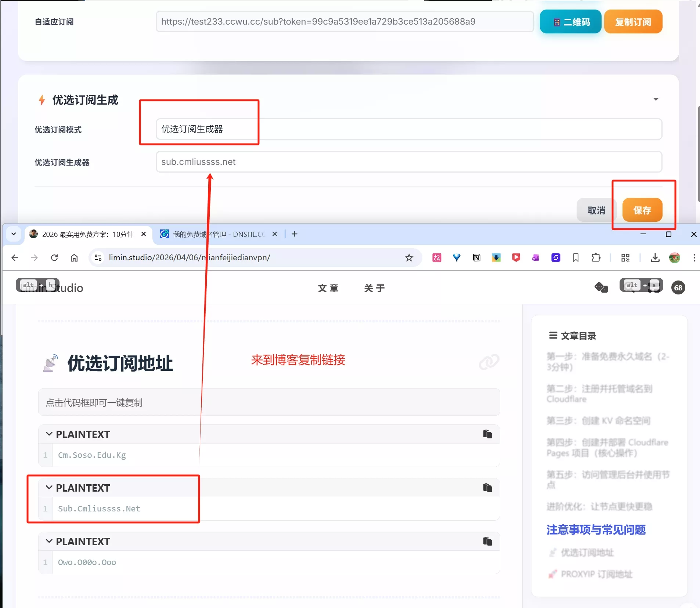
Task: Click the bookmark ribbon toolbar icon
Action: pos(575,258)
